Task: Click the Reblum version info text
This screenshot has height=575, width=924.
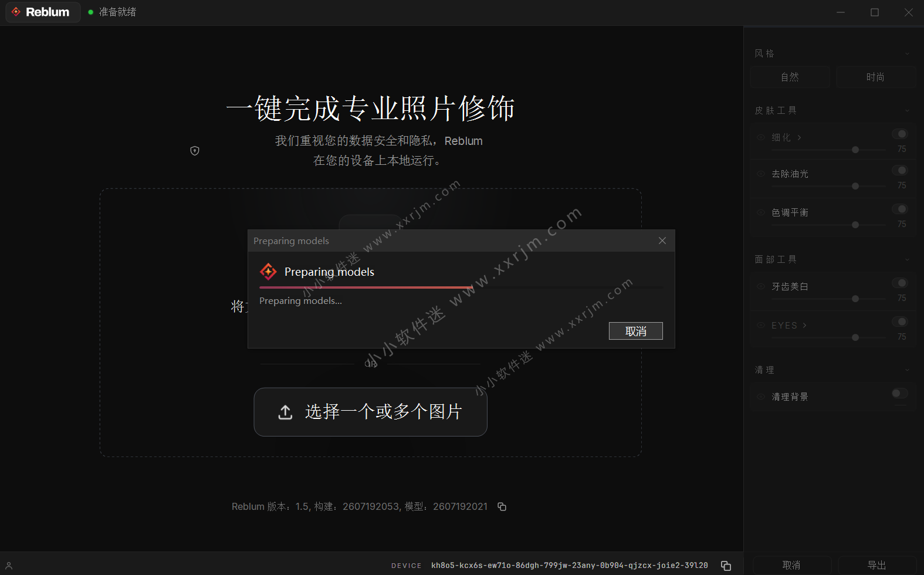Action: coord(360,506)
